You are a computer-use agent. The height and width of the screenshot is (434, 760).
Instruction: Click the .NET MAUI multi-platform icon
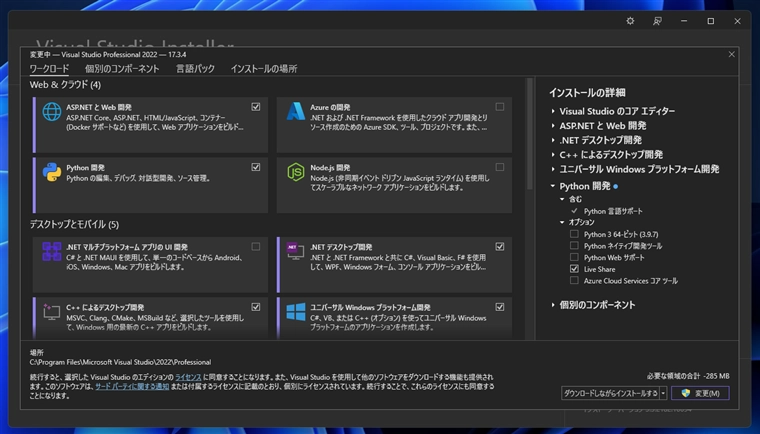pos(52,252)
